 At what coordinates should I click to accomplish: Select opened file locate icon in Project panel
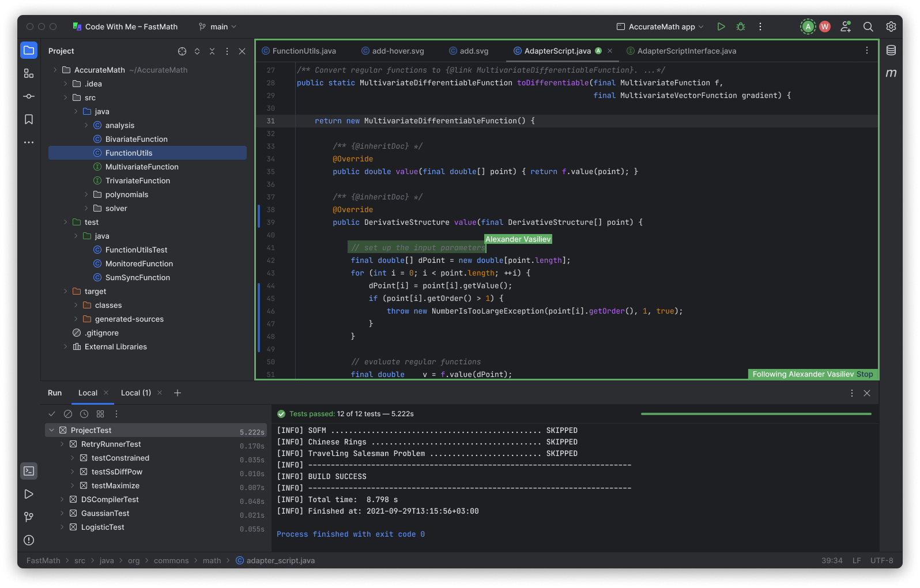click(x=182, y=51)
